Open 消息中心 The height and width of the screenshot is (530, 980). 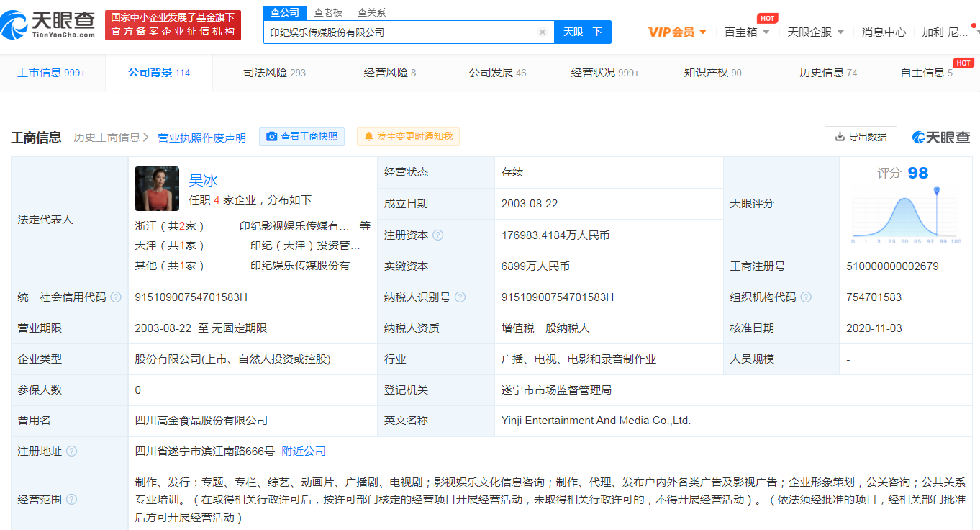tap(884, 32)
